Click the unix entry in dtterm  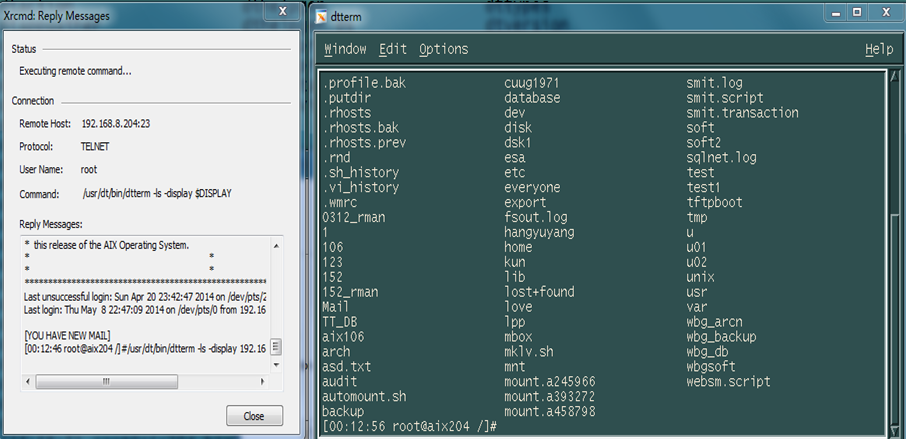click(x=700, y=277)
